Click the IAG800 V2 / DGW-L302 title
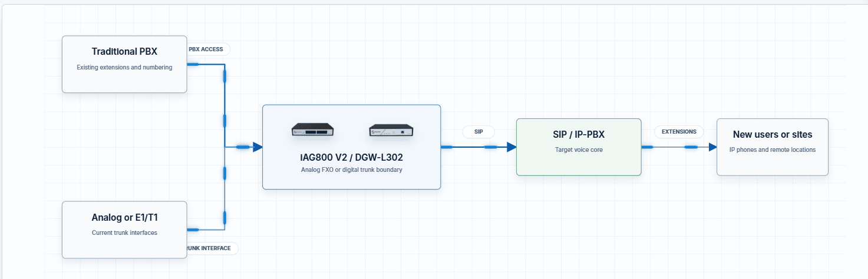 (x=351, y=158)
